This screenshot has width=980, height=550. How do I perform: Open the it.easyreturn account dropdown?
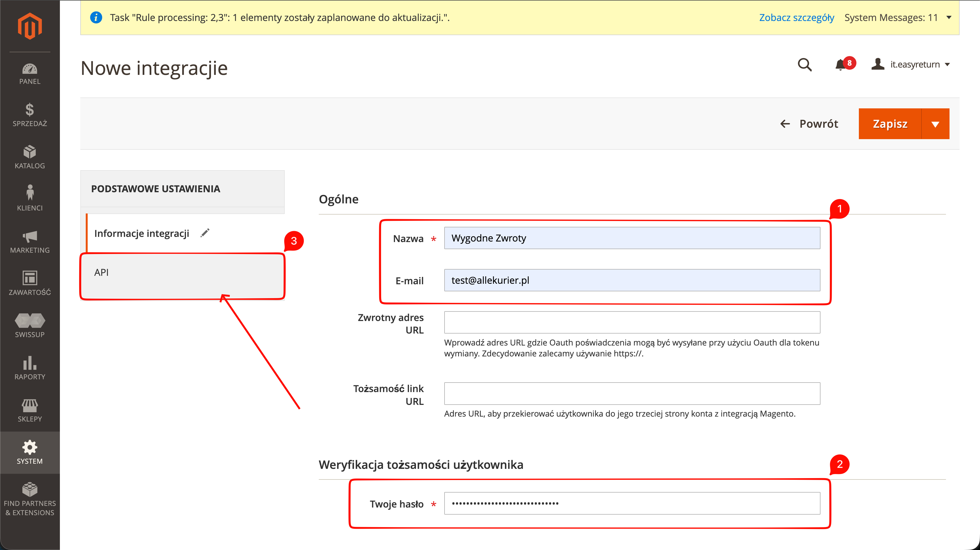pos(910,64)
